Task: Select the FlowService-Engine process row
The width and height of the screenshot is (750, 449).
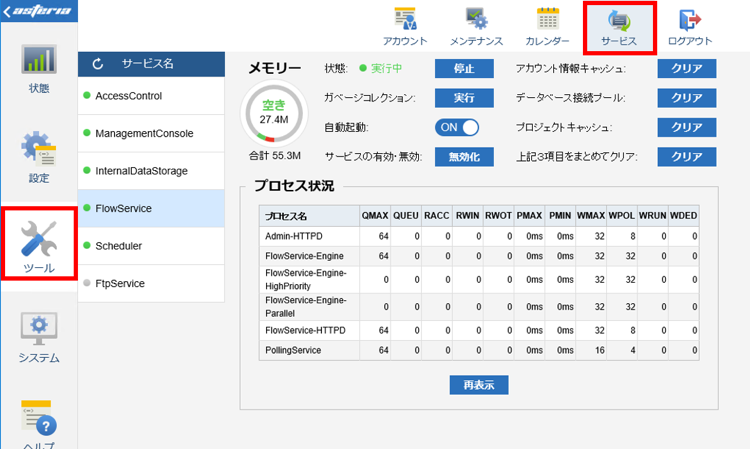Action: 479,256
